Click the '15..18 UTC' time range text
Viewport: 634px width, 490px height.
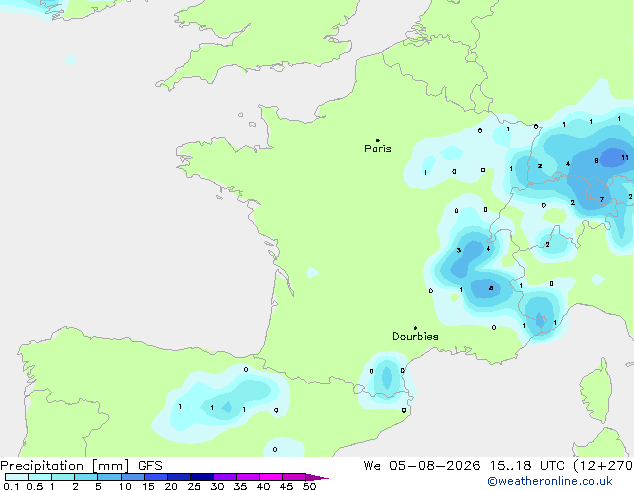[526, 466]
